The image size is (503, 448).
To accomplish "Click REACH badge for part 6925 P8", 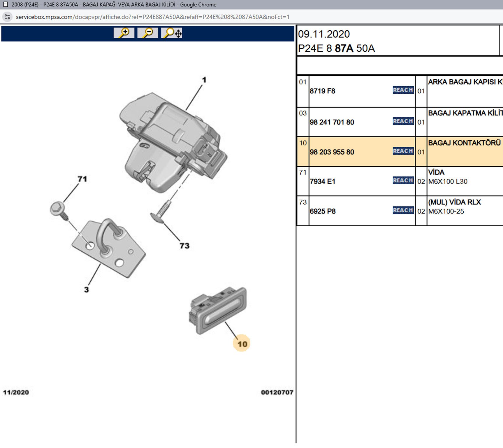I will (403, 210).
